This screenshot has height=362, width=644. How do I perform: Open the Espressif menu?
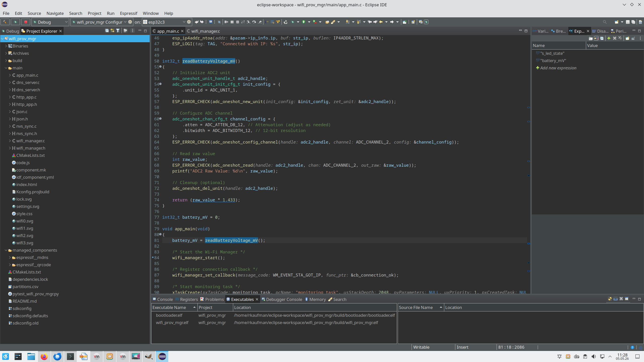pos(129,13)
